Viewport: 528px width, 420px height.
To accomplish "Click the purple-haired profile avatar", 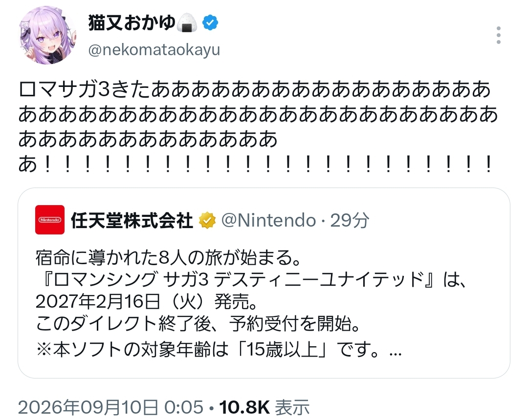I will tap(47, 35).
